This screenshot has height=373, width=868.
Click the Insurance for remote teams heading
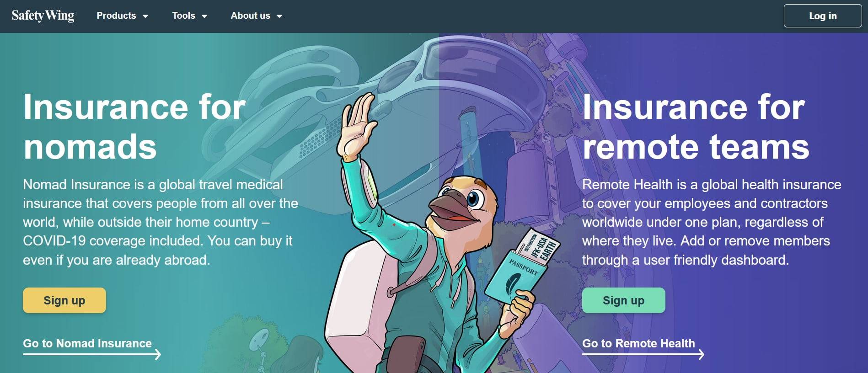coord(696,127)
